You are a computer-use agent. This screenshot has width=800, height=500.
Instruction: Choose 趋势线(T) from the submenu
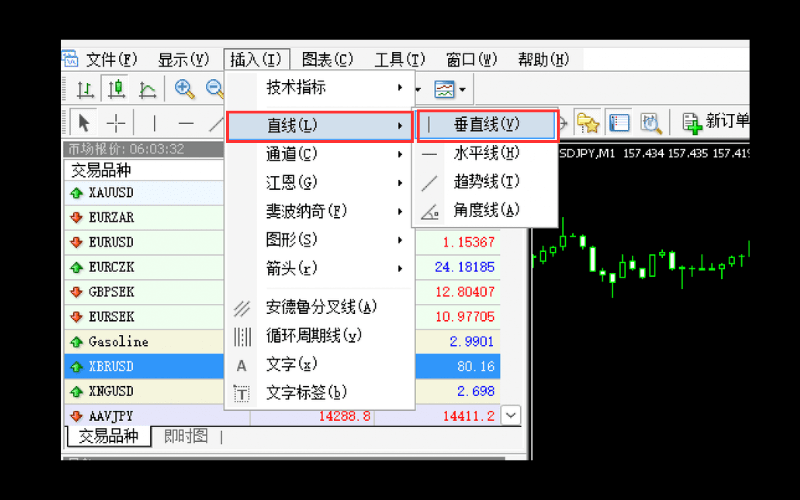click(x=485, y=182)
